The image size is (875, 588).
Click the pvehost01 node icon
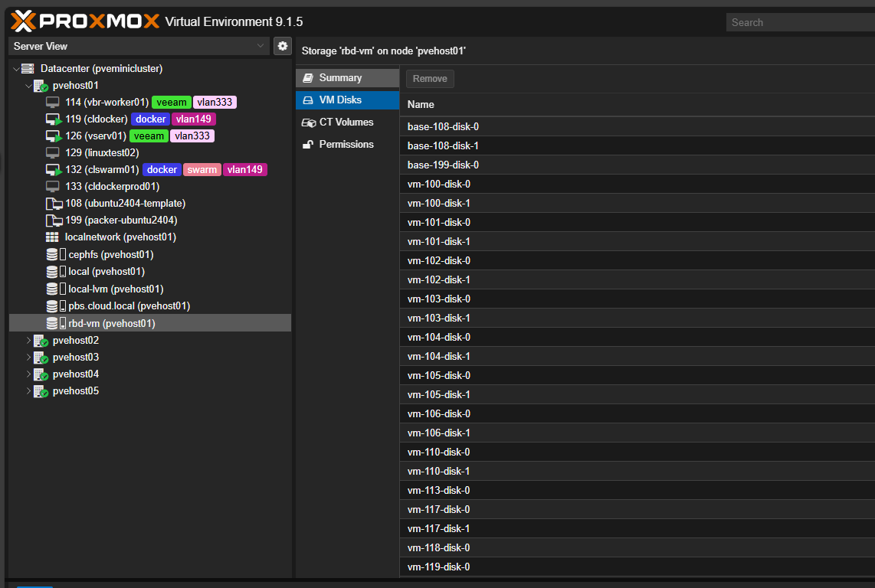[41, 85]
